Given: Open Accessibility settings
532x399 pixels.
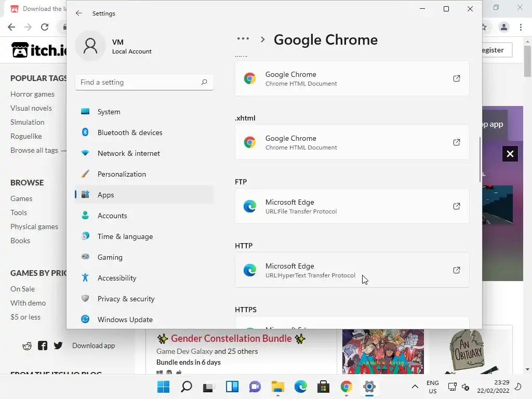Looking at the screenshot, I should tap(144, 278).
